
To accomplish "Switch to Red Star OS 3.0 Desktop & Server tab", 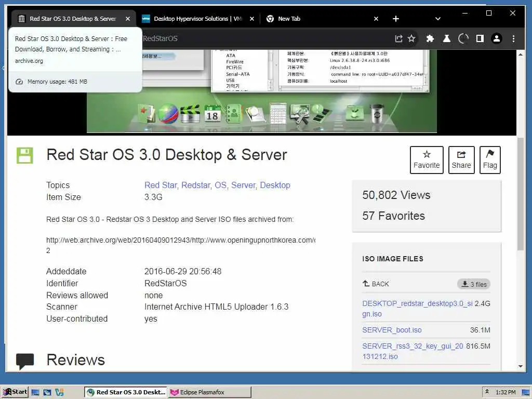I will (73, 19).
